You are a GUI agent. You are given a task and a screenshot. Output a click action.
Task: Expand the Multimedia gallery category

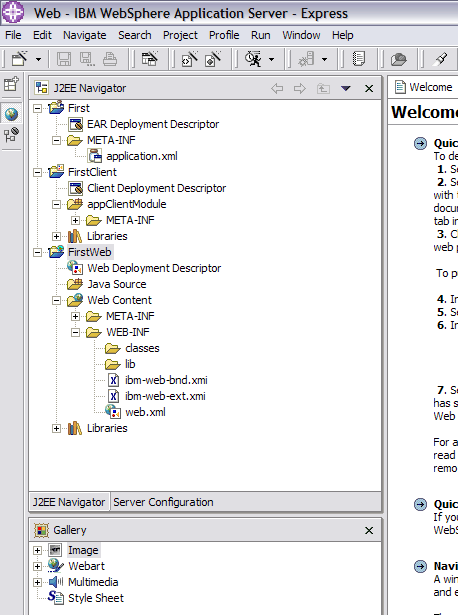(x=37, y=582)
